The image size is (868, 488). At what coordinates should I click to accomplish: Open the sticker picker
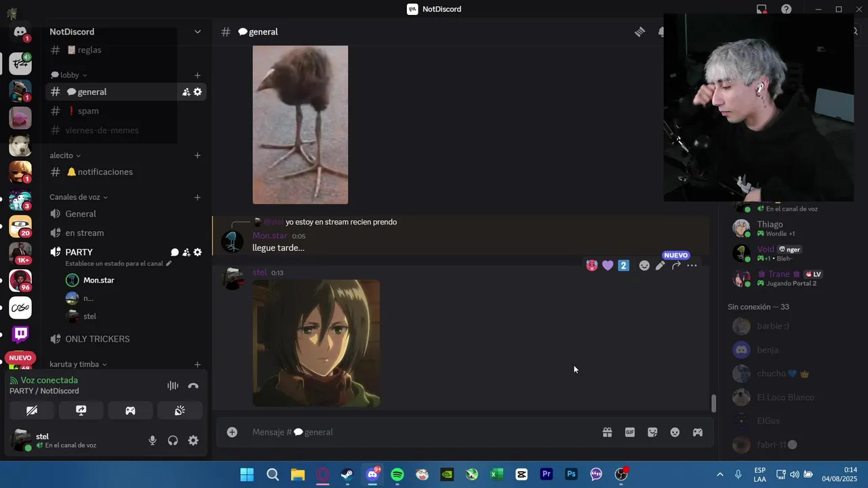652,432
